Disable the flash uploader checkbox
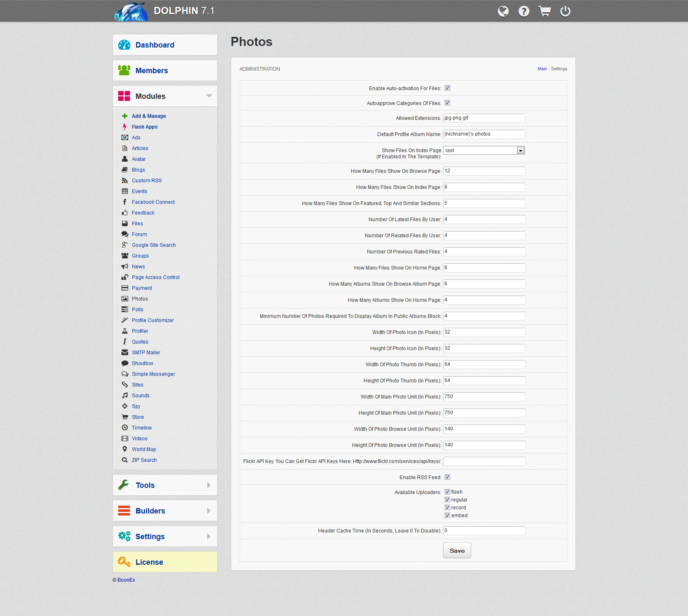Image resolution: width=688 pixels, height=616 pixels. coord(447,492)
